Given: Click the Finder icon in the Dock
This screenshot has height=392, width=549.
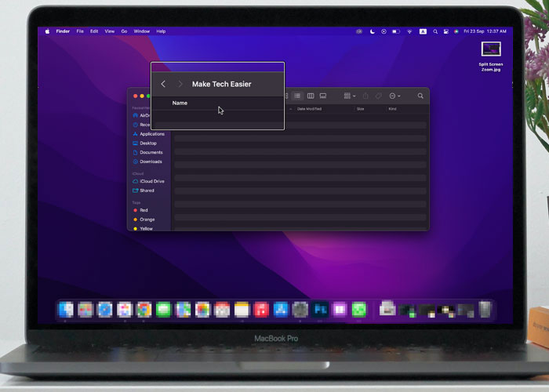Looking at the screenshot, I should click(x=65, y=310).
